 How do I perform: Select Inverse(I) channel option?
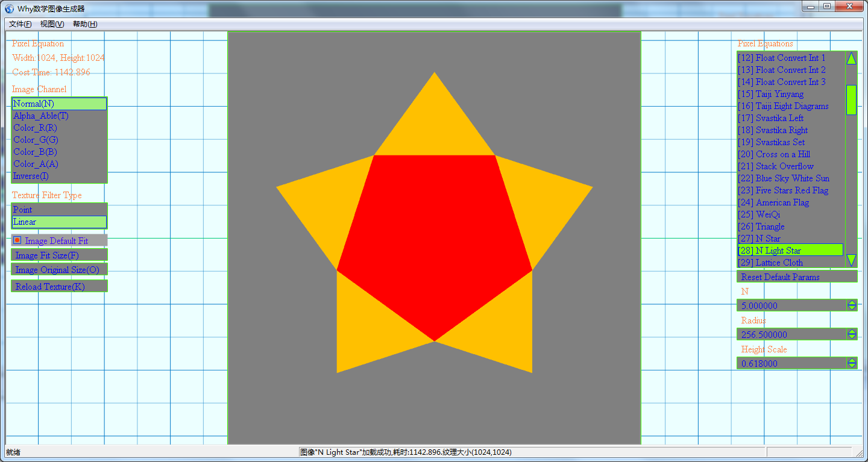click(x=59, y=176)
